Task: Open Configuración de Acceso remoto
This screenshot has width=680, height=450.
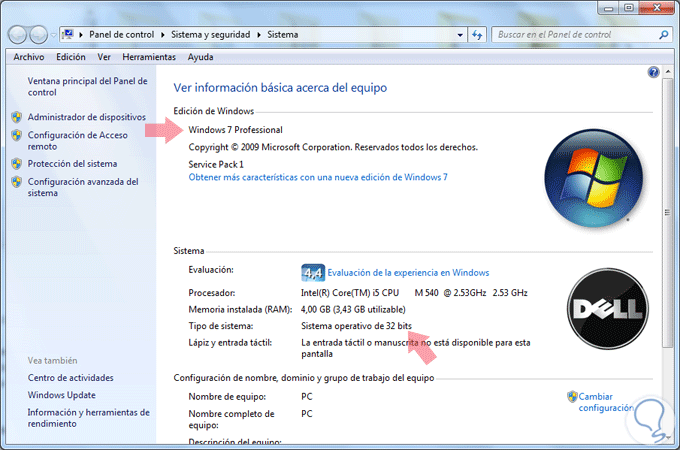Action: point(78,140)
